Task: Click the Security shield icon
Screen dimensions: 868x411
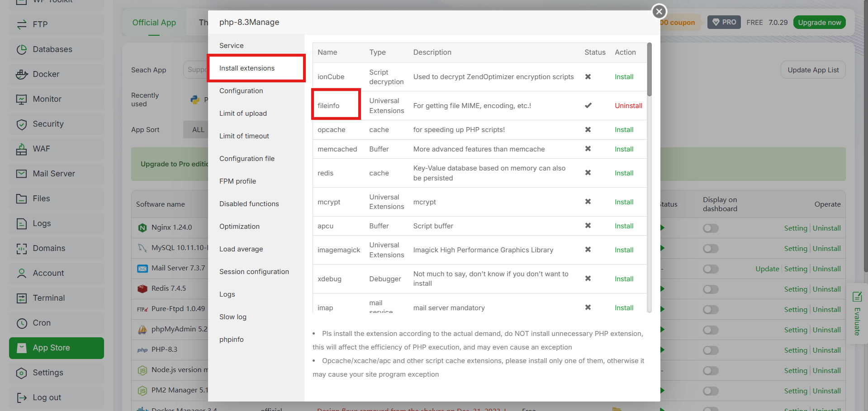Action: (x=22, y=124)
